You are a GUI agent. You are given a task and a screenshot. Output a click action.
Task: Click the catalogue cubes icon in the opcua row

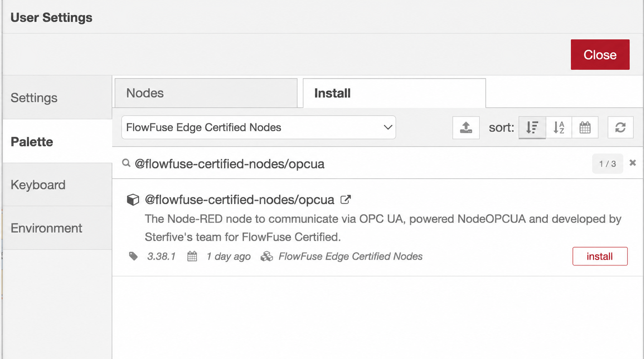(267, 256)
